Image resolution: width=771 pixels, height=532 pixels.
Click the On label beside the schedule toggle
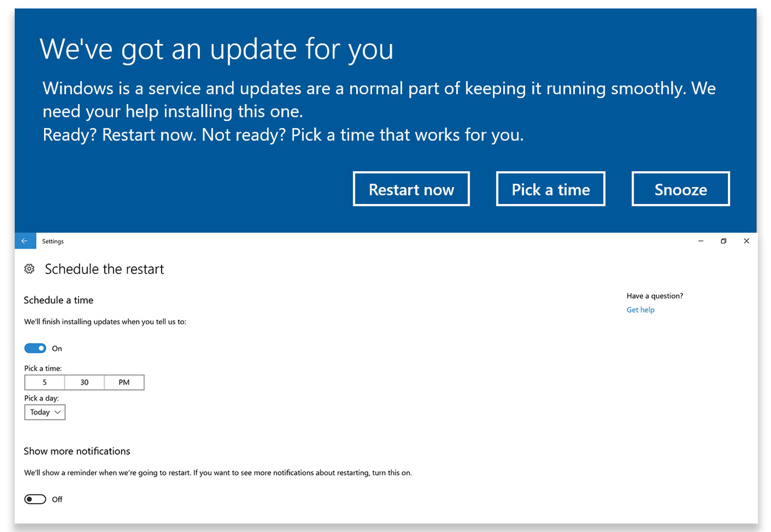pos(57,348)
